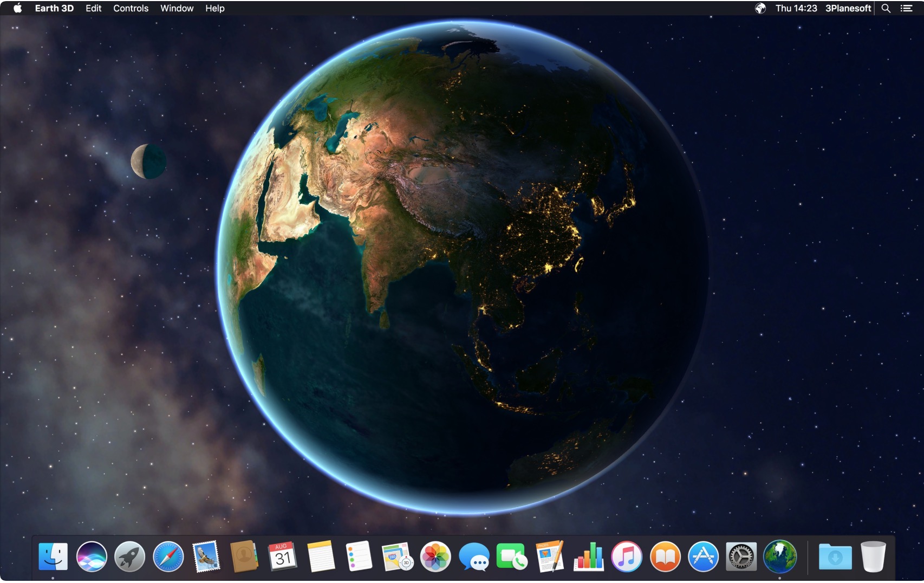Open the Maps app in the dock
The width and height of the screenshot is (924, 583).
point(397,556)
